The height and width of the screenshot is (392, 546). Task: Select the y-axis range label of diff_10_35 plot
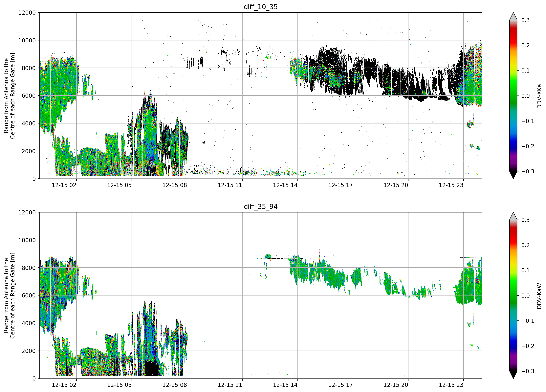pos(9,96)
